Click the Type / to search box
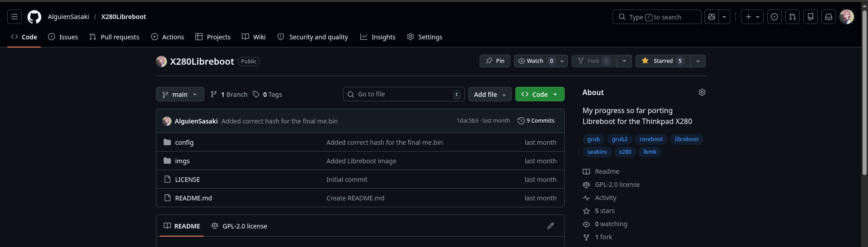This screenshot has width=868, height=247. point(657,17)
